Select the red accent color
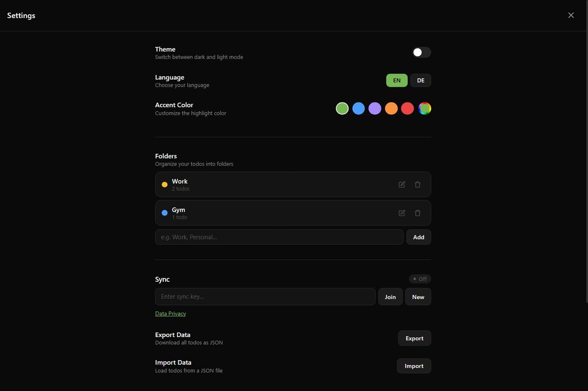Screen dimensions: 588x391 tap(407, 108)
